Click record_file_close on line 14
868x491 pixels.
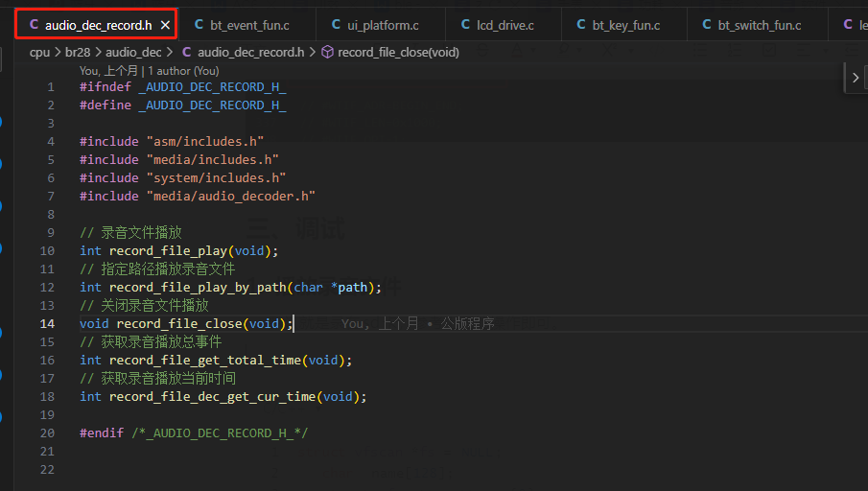point(179,324)
